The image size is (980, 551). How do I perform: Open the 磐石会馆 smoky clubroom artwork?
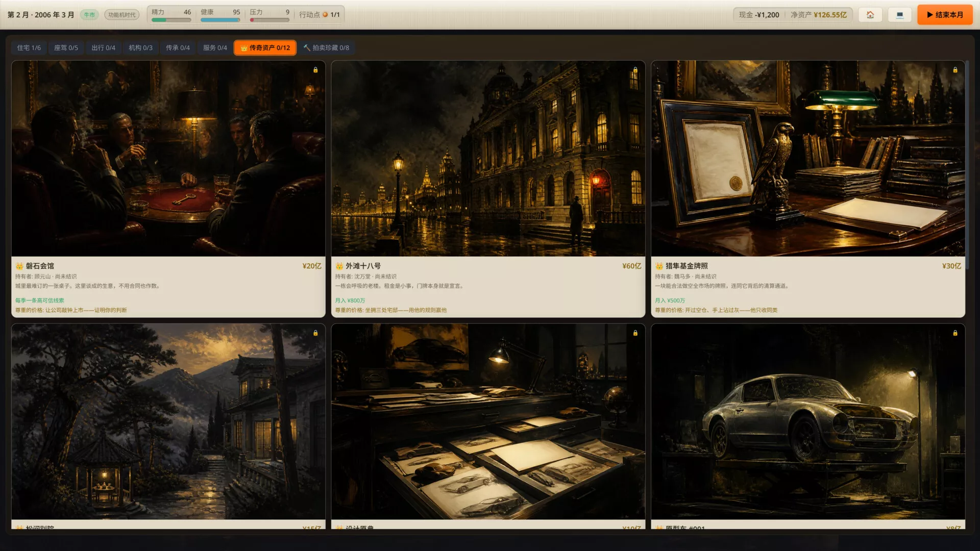[168, 159]
